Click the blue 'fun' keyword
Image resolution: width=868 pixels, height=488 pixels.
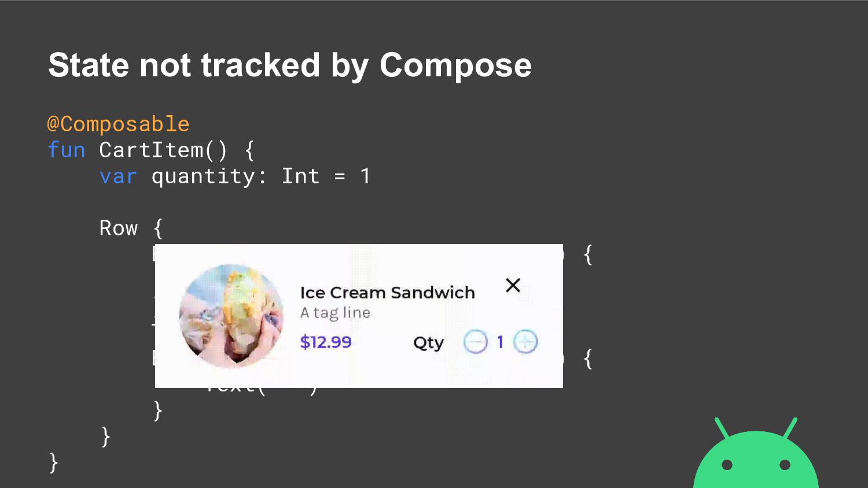(67, 150)
